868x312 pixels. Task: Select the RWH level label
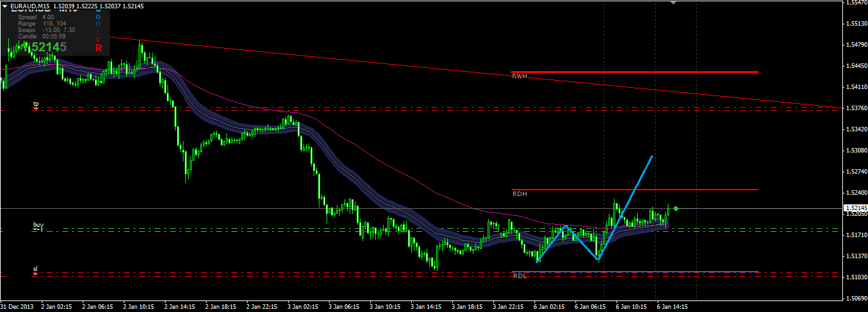click(x=520, y=76)
